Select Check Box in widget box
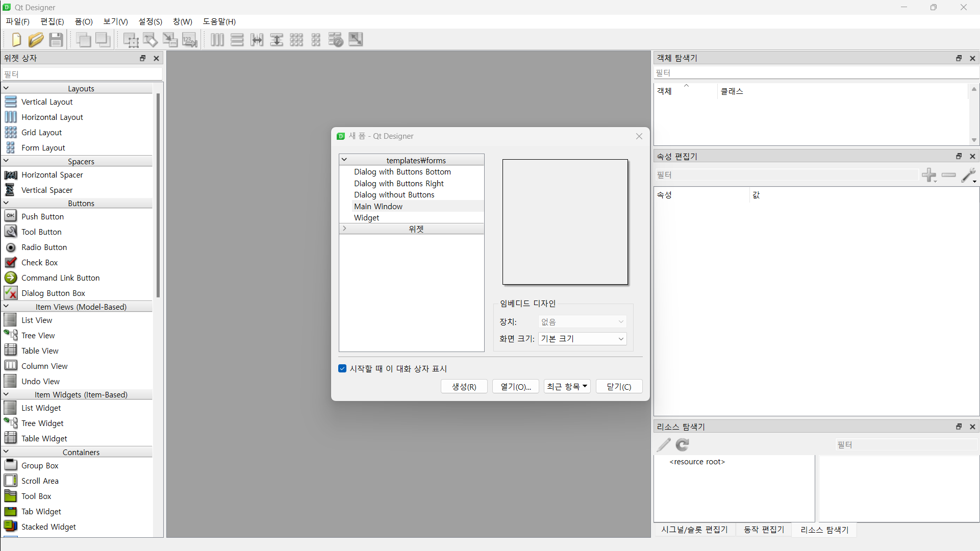 (x=39, y=262)
